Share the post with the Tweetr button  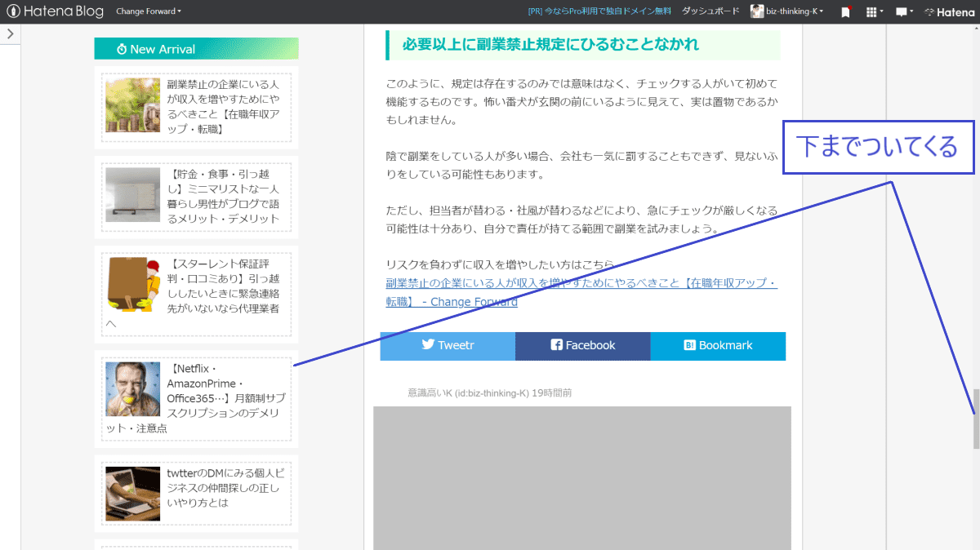[448, 346]
